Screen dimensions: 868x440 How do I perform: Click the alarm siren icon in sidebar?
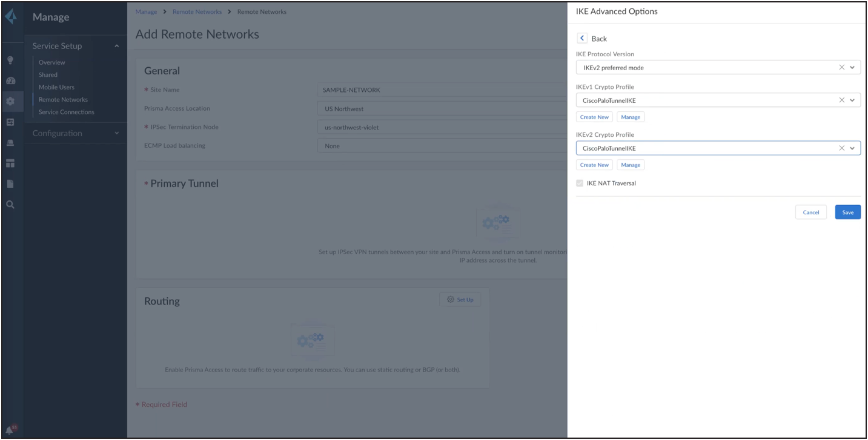(11, 142)
